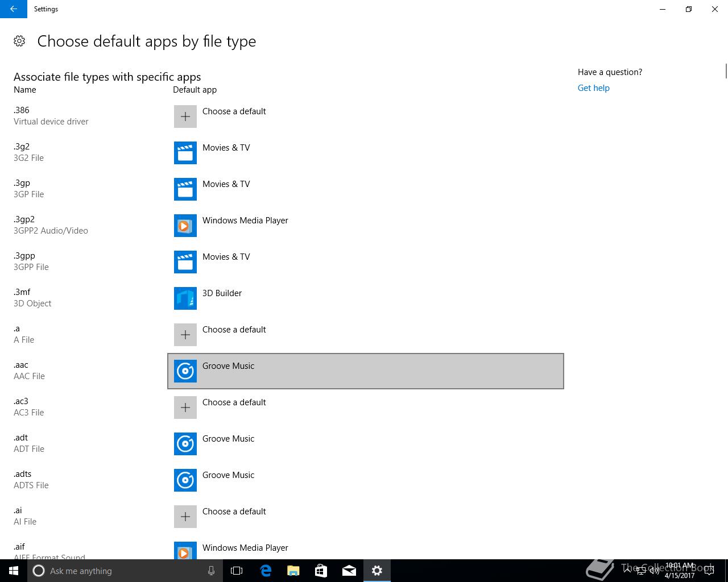This screenshot has height=582, width=728.
Task: Click Movies & TV icon for .3gpp
Action: 185,262
